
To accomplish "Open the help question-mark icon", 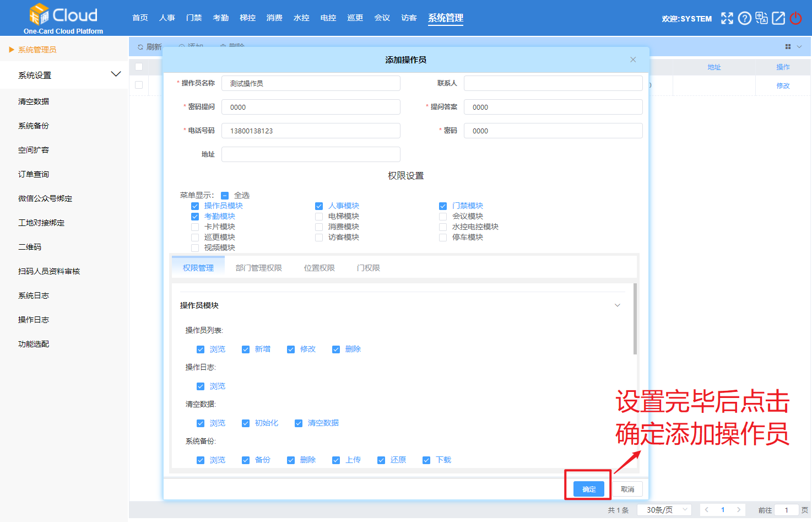I will tap(744, 18).
